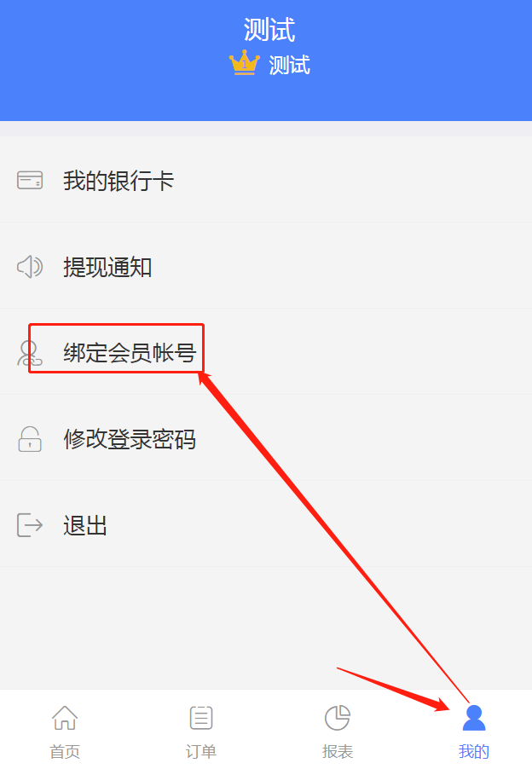Click the pie chart report icon
Screen dimensions: 532x769
coord(338,718)
